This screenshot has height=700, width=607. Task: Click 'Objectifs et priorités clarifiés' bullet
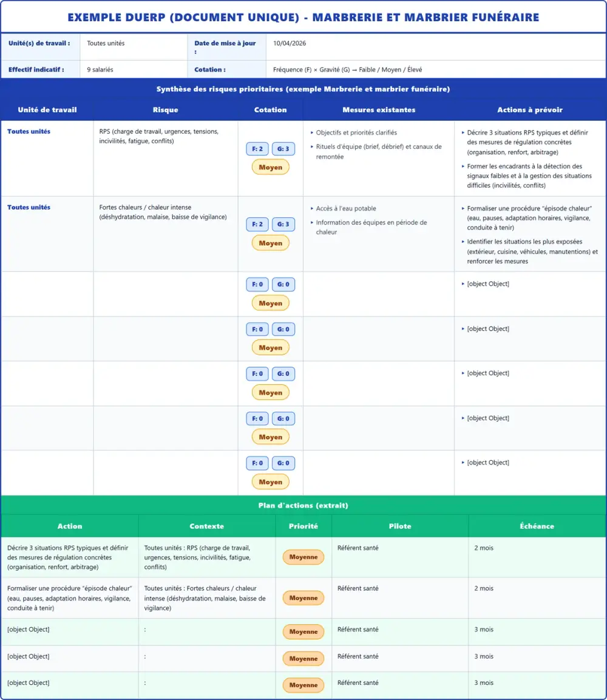(x=356, y=132)
